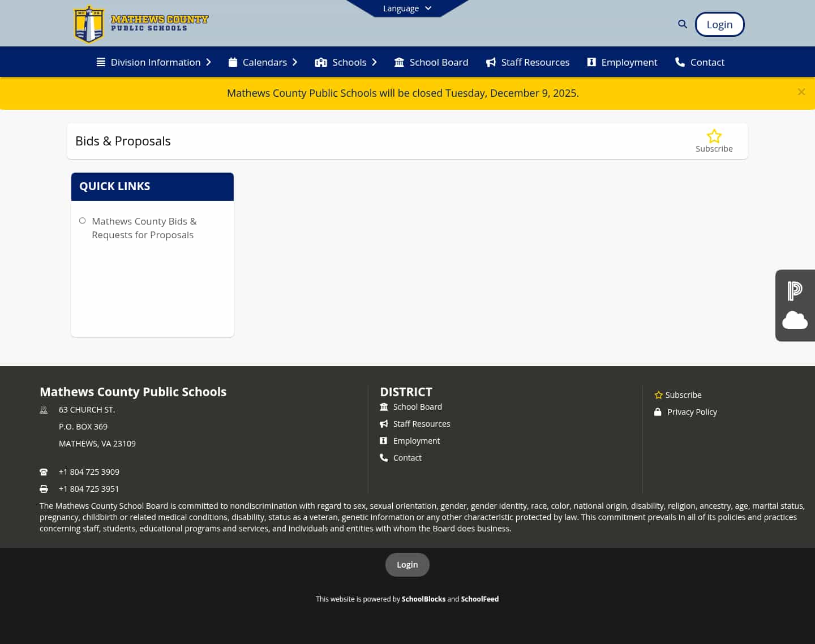
Task: Open the Staff Resources menu item
Action: coord(535,62)
